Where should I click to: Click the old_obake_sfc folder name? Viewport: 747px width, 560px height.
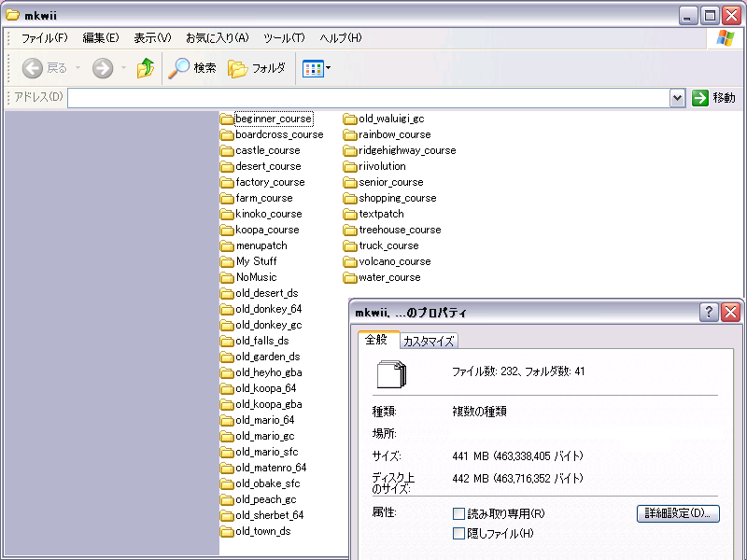(x=268, y=483)
